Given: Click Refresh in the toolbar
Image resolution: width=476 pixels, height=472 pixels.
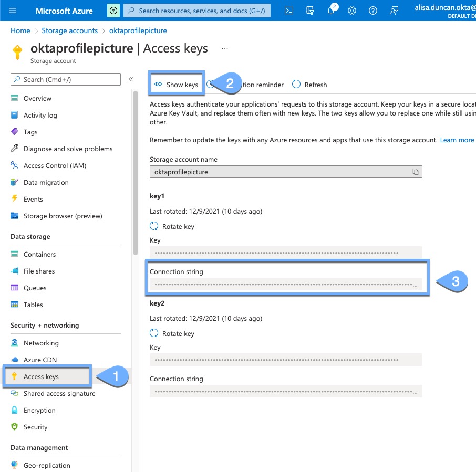Looking at the screenshot, I should click(309, 85).
